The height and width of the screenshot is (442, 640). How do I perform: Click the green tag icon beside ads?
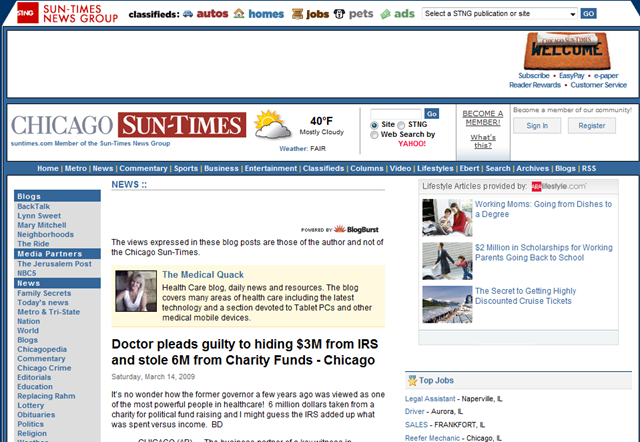tap(385, 14)
